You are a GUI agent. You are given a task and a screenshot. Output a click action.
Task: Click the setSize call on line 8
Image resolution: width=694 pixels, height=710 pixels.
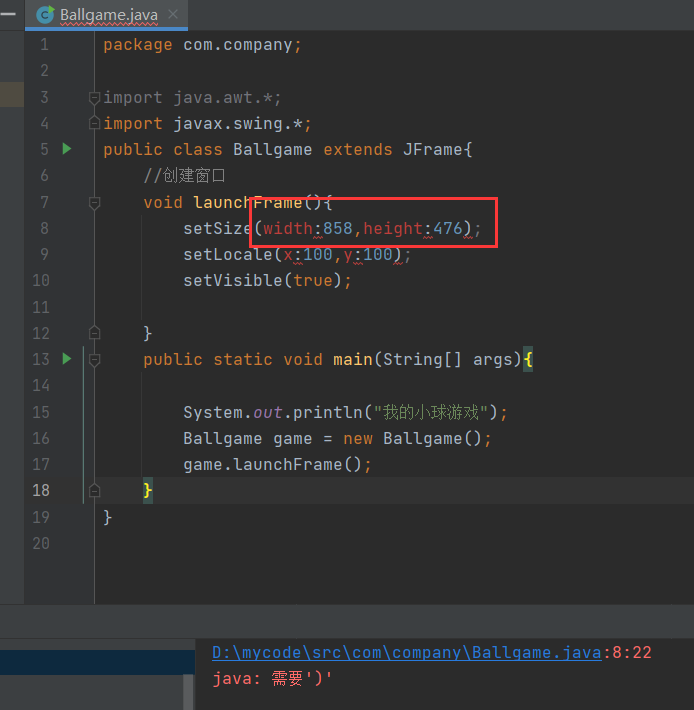217,228
